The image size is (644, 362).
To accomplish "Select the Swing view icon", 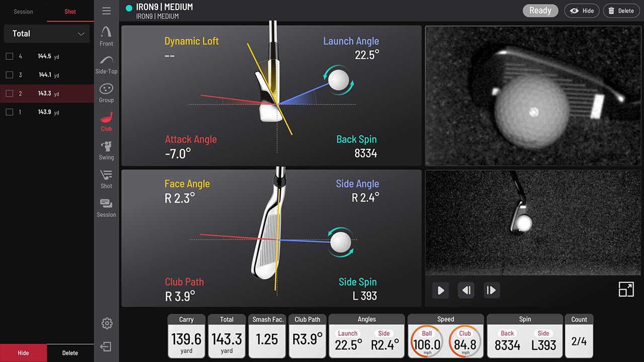I will point(106,150).
